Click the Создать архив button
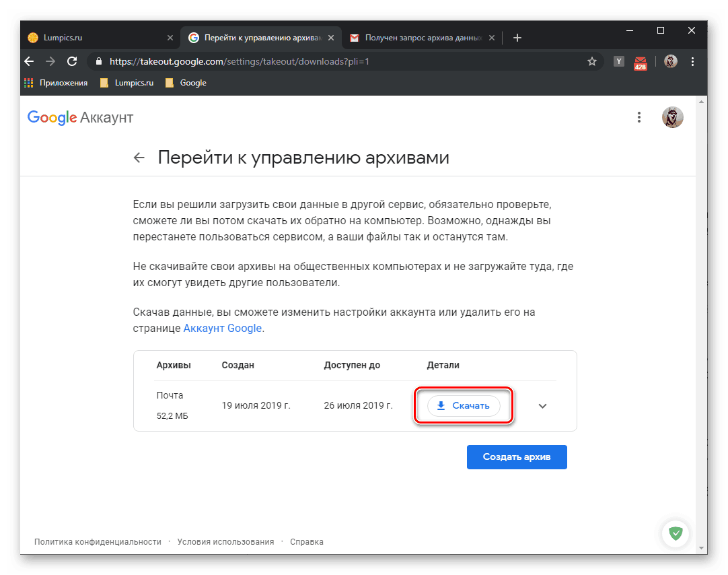 coord(517,457)
